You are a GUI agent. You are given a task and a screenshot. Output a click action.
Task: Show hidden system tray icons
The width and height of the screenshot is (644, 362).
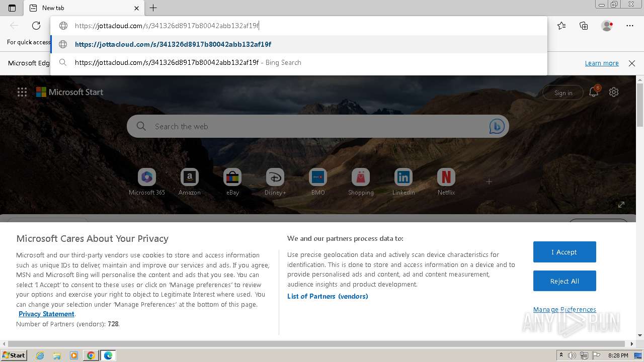click(x=561, y=355)
